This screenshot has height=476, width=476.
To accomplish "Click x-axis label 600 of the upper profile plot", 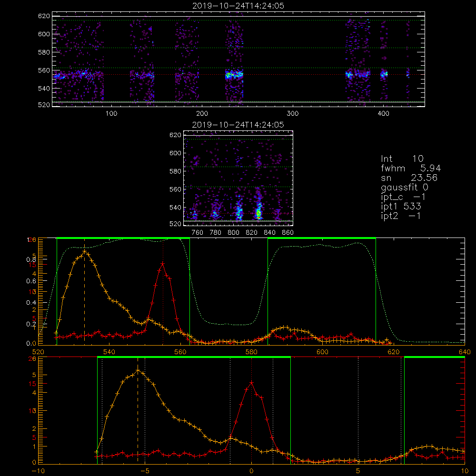I will tap(322, 352).
